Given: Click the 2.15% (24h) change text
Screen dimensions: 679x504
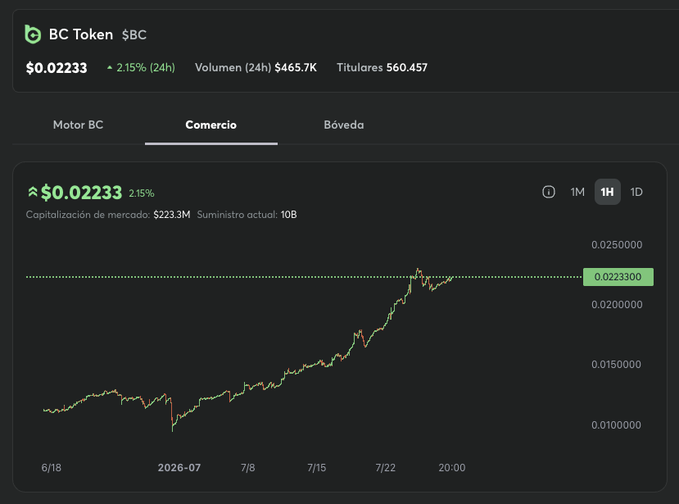Looking at the screenshot, I should [x=146, y=68].
